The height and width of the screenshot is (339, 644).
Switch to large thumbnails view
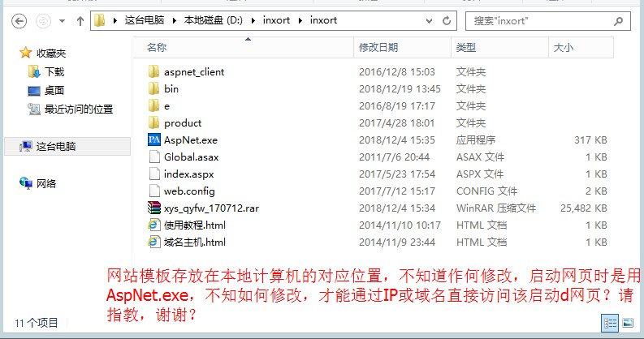point(629,324)
